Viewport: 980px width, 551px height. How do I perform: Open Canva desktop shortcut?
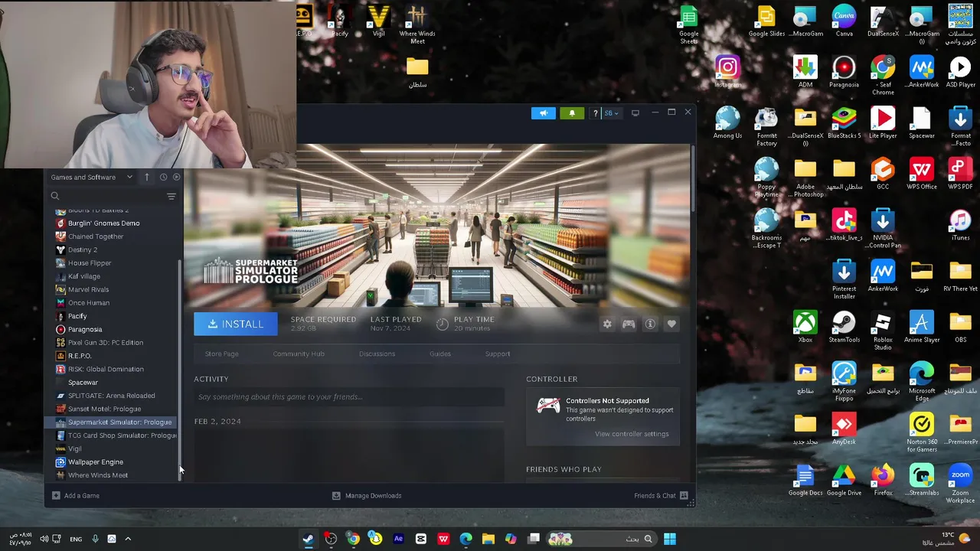click(844, 21)
